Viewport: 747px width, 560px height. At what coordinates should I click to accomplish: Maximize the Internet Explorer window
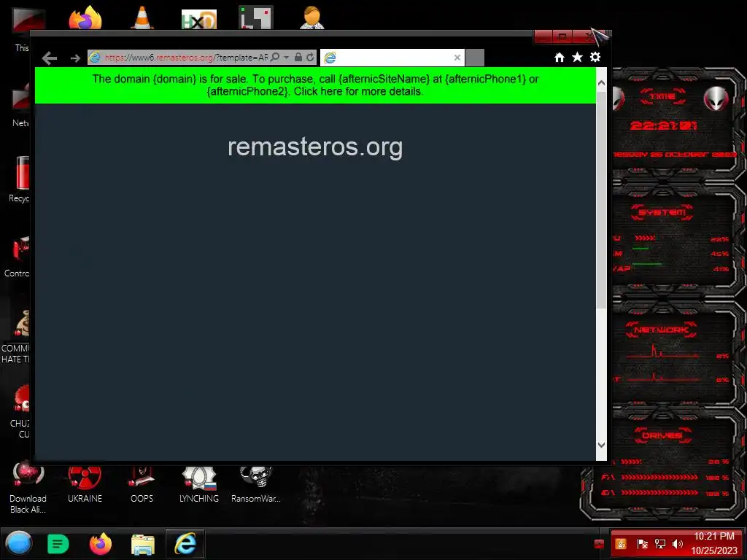[562, 36]
